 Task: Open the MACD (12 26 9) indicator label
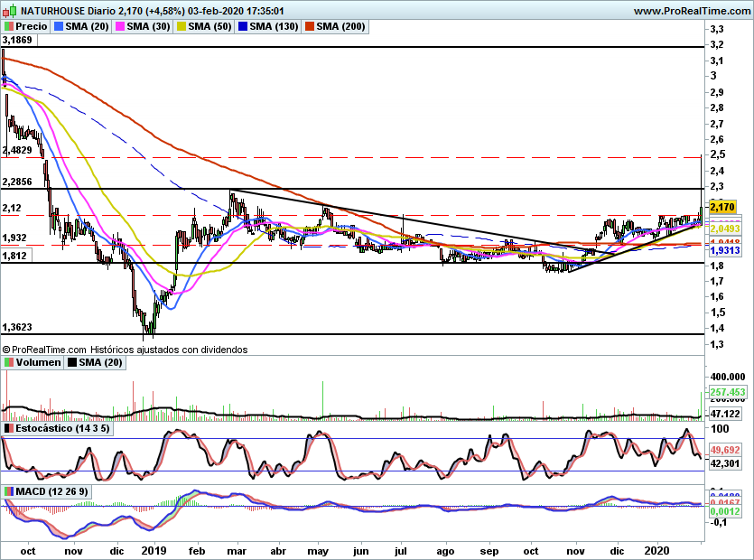(x=52, y=491)
